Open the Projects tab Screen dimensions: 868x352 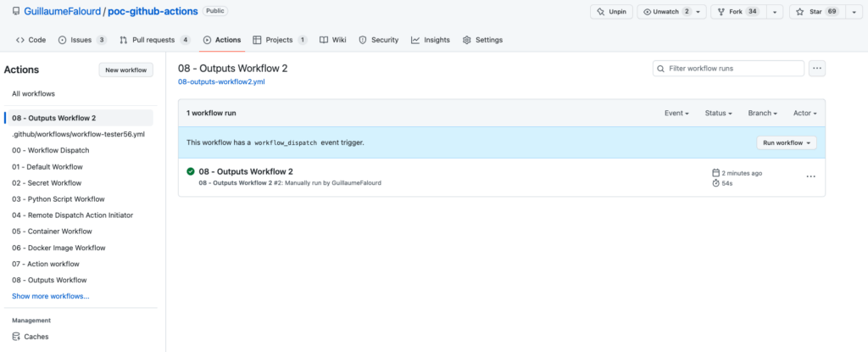point(280,40)
